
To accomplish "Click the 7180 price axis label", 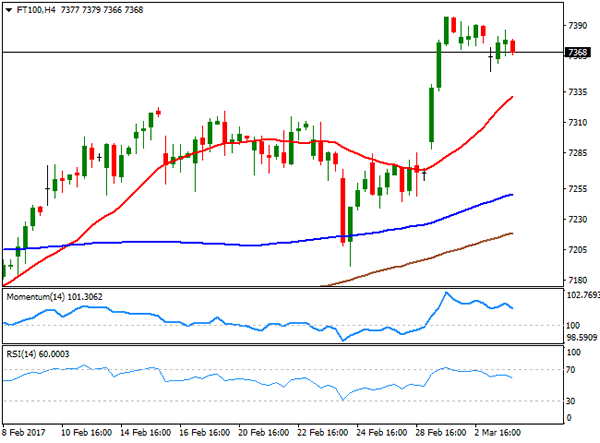I will pos(577,280).
